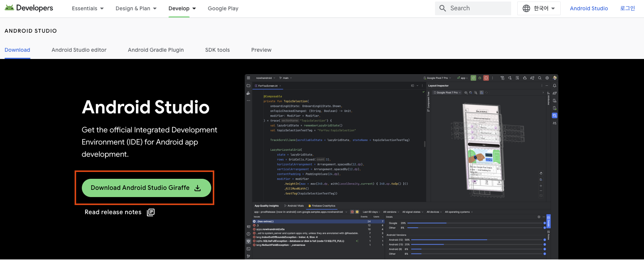Click the Layout Inspector zoom out minus icon
The width and height of the screenshot is (644, 272).
[541, 191]
